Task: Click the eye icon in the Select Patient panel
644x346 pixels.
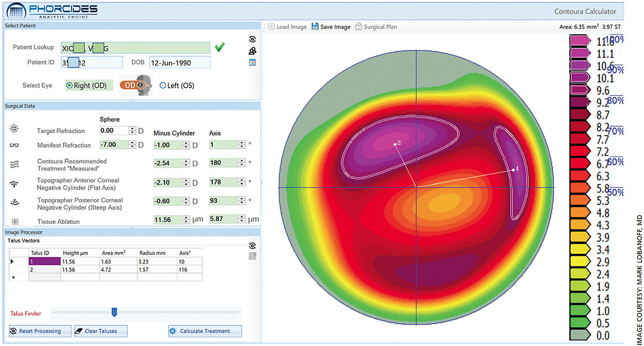Action: pos(252,39)
